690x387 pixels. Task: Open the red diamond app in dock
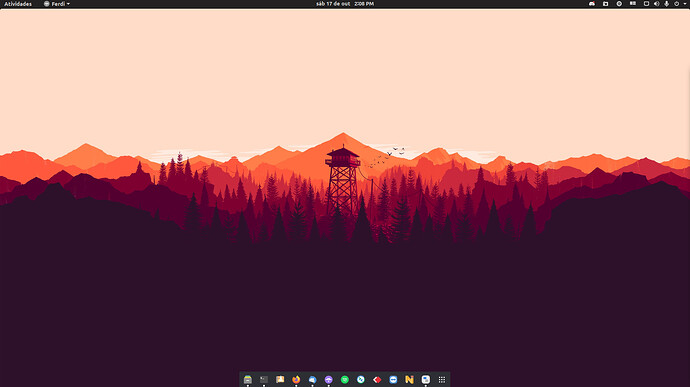pos(377,380)
